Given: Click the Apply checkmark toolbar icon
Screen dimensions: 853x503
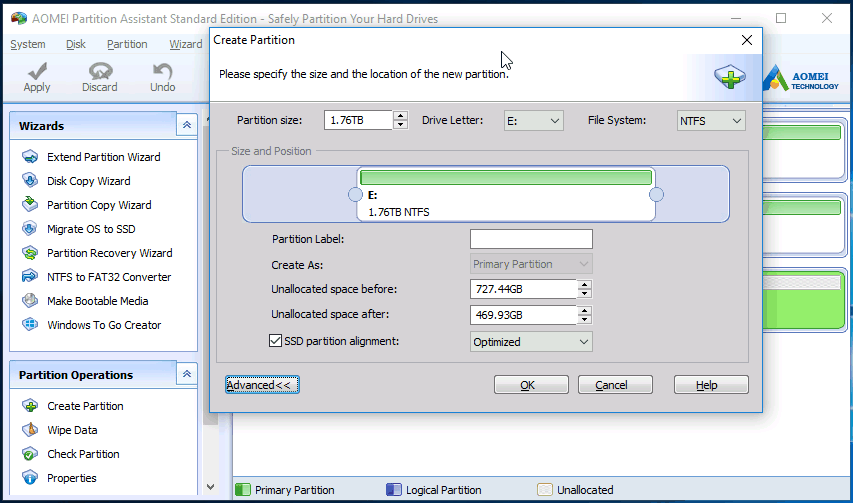Looking at the screenshot, I should point(37,71).
